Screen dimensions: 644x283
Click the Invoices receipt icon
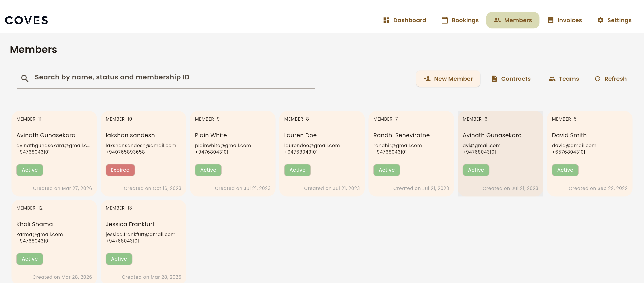[550, 20]
